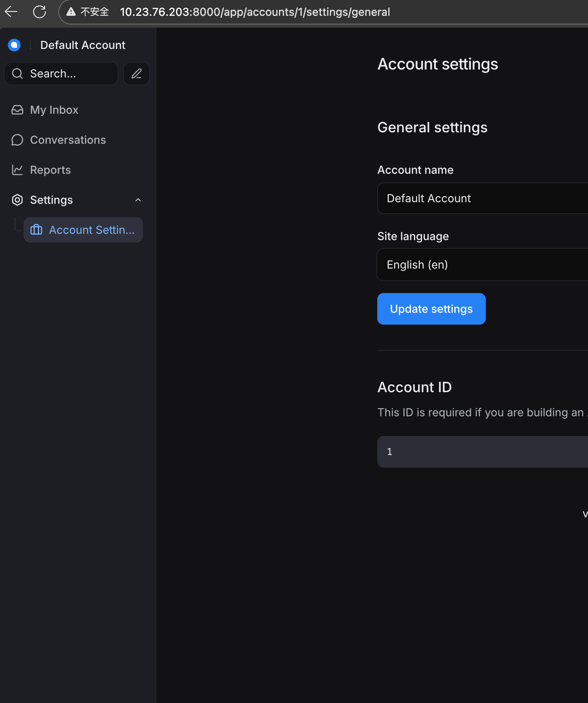The height and width of the screenshot is (703, 588).
Task: Click the magnifier icon in search box
Action: 17,73
